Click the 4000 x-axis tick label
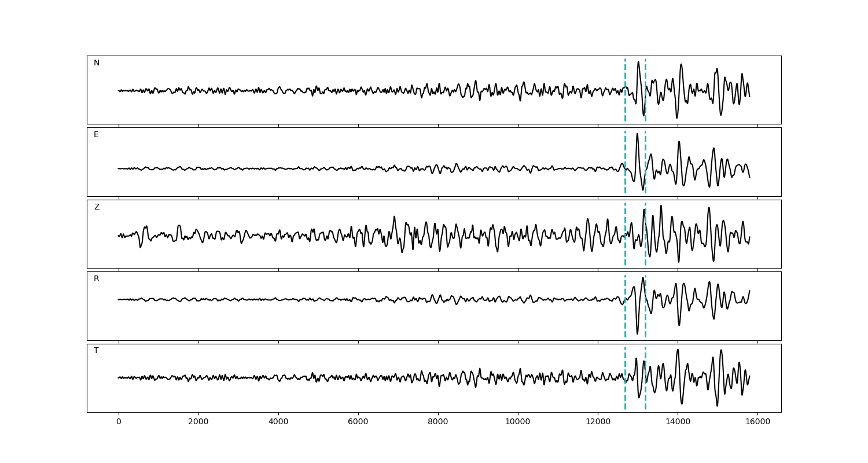Viewport: 868px width, 463px height. tap(278, 422)
